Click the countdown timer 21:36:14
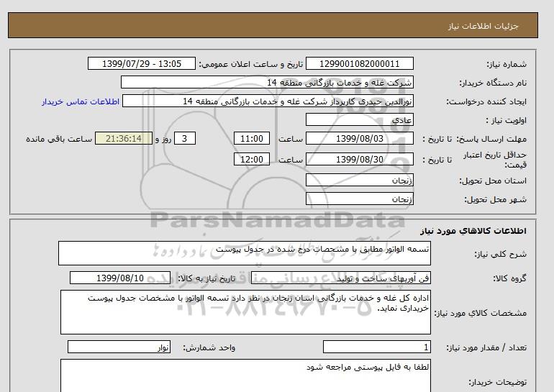Viewport: 554px width, 392px height. pyautogui.click(x=124, y=139)
